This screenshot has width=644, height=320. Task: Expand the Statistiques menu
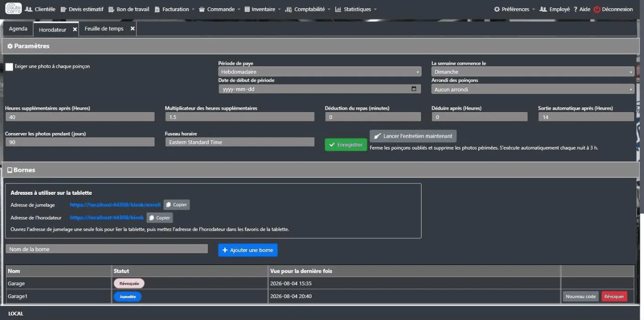tap(356, 9)
